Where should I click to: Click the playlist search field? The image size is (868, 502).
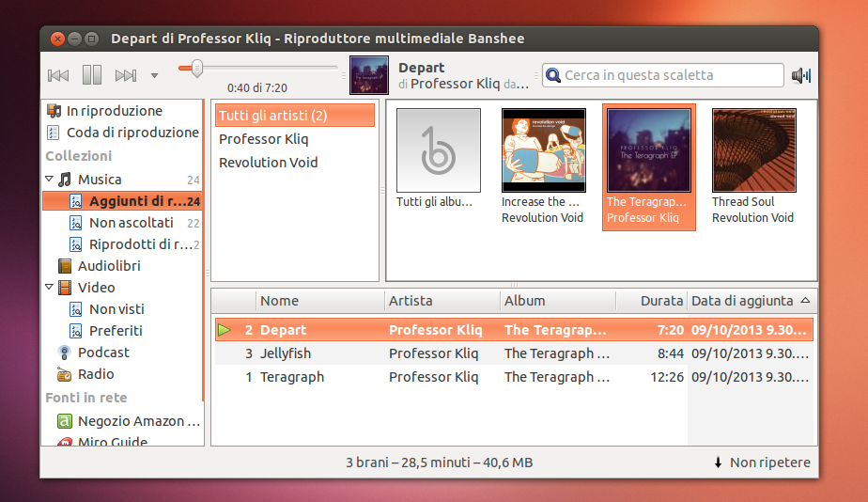[x=663, y=75]
